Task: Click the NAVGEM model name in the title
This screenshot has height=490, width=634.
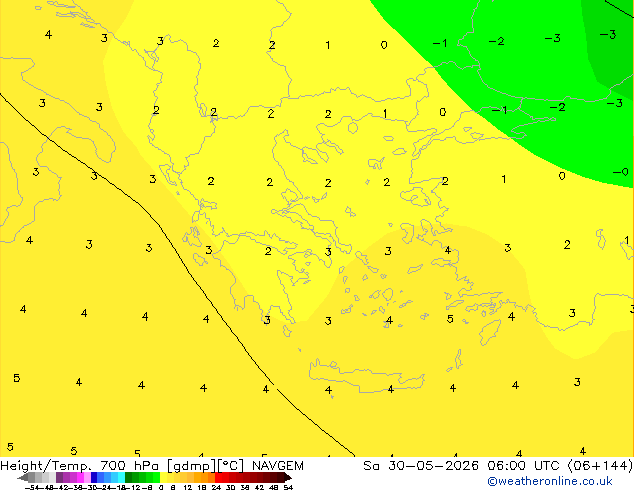Action: click(x=278, y=466)
